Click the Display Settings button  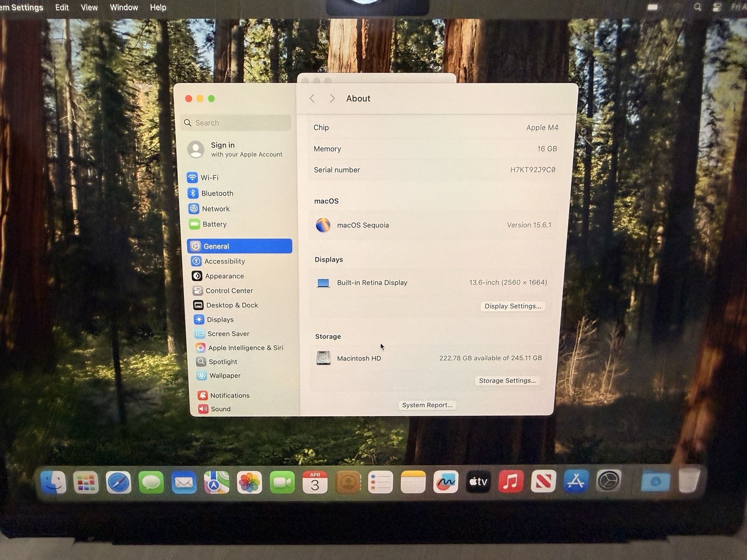(x=512, y=306)
